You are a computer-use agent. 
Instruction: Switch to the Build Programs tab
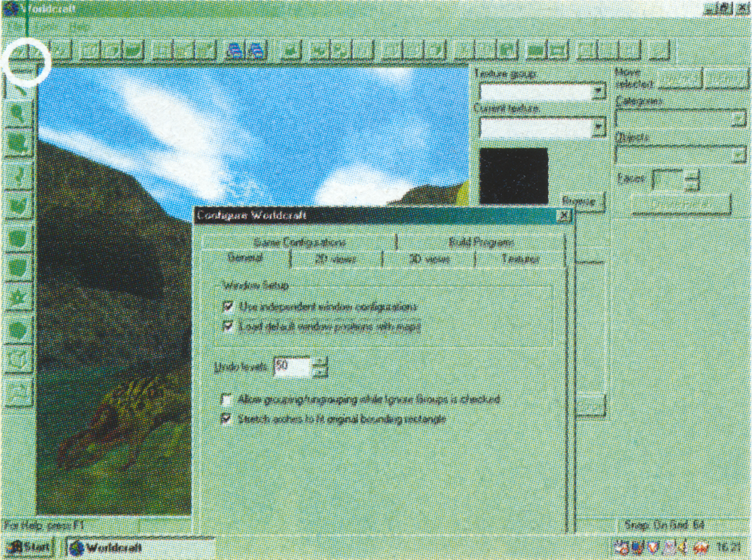coord(481,242)
